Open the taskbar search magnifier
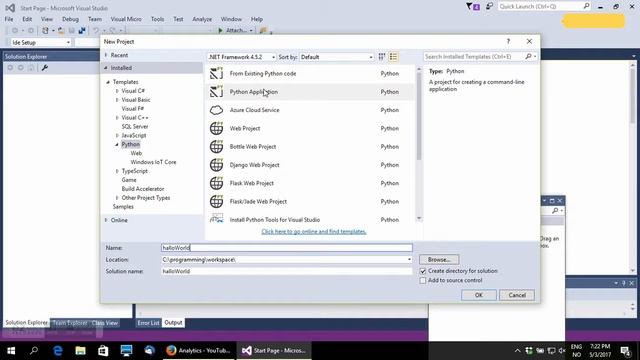 pos(34,350)
